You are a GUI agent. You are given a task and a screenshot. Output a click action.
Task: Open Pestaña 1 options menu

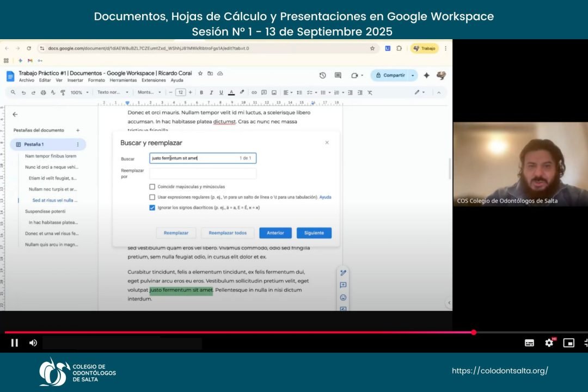click(78, 144)
